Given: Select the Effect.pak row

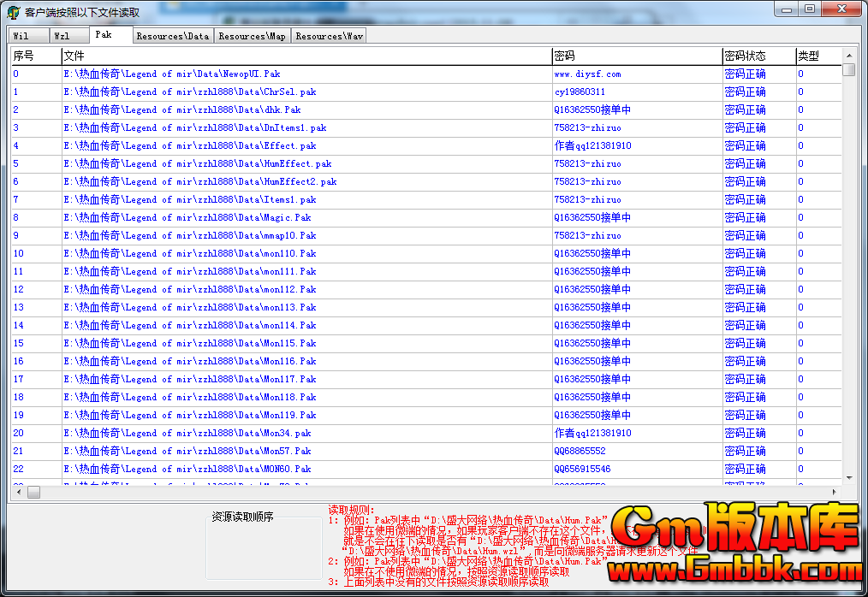Looking at the screenshot, I should tap(189, 146).
